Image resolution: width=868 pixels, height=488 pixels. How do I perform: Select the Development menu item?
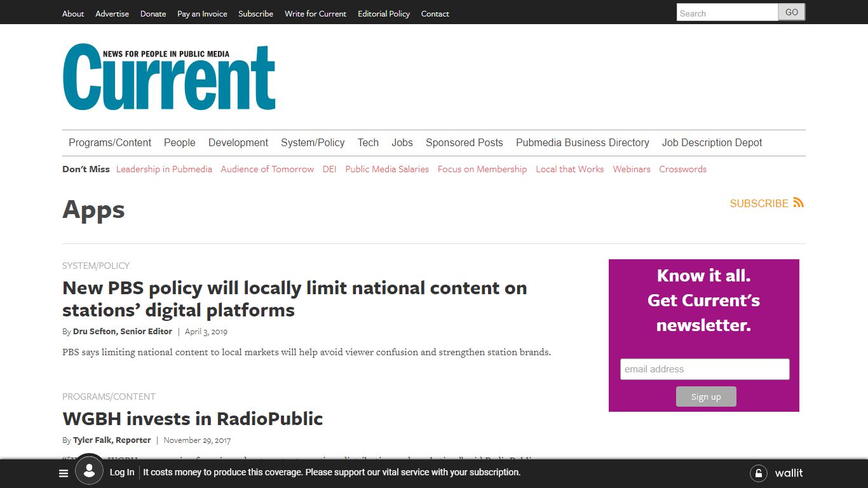pos(238,143)
